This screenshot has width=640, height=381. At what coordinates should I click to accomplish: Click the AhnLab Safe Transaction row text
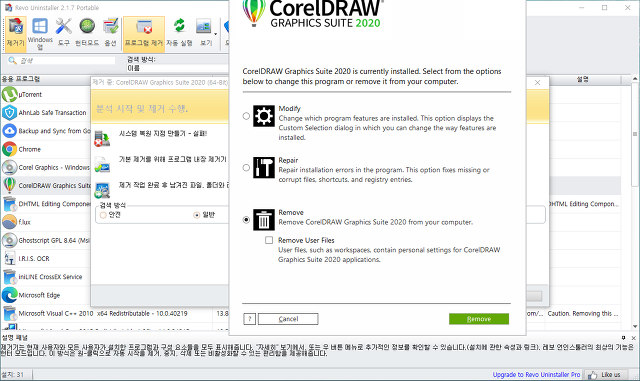(x=52, y=112)
